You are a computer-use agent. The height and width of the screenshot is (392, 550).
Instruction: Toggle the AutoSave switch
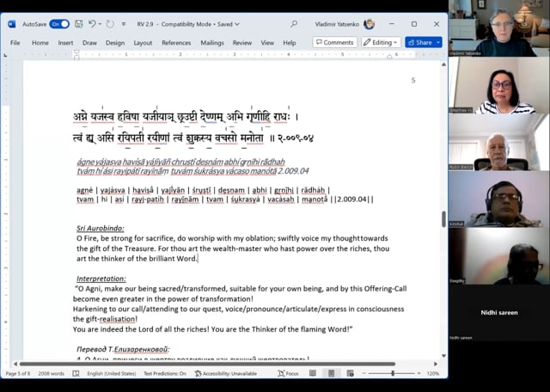[59, 24]
